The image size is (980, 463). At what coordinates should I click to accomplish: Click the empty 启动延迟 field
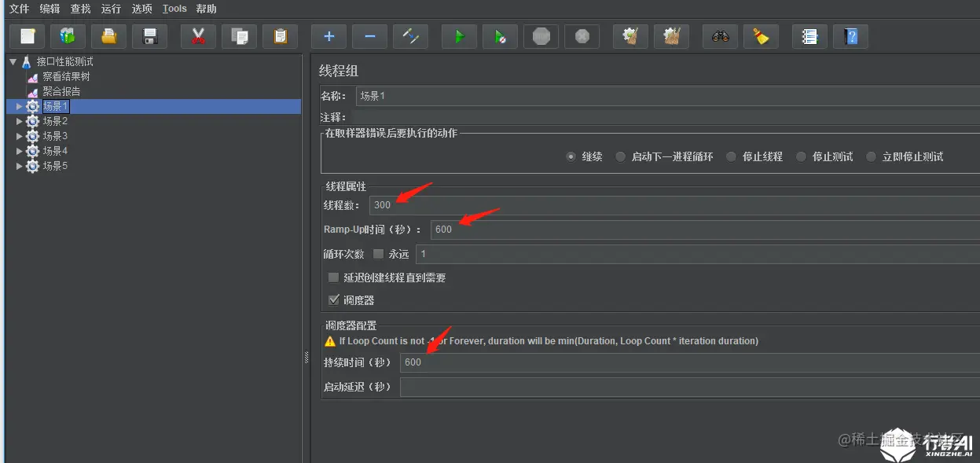tap(690, 387)
